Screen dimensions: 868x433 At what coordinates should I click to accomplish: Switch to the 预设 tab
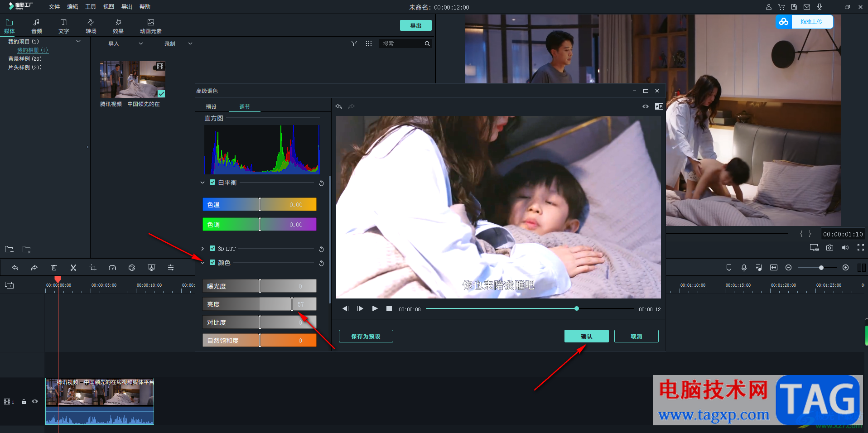tap(211, 107)
